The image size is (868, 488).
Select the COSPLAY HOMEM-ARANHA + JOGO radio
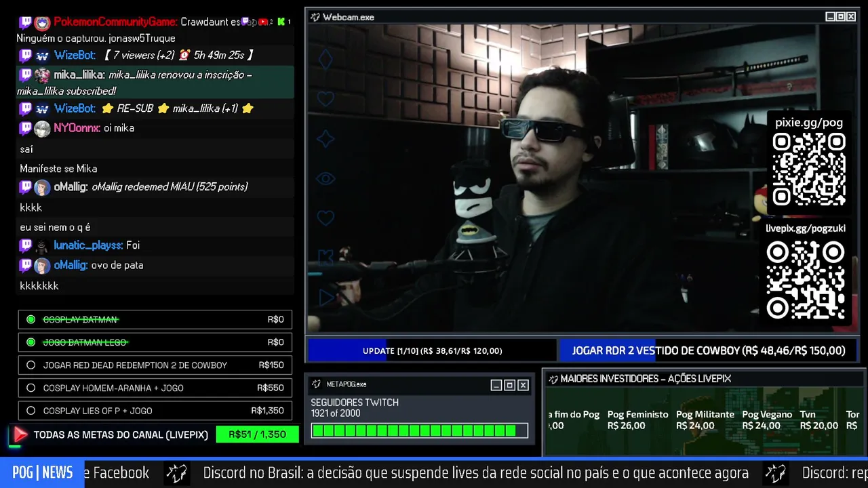point(31,388)
